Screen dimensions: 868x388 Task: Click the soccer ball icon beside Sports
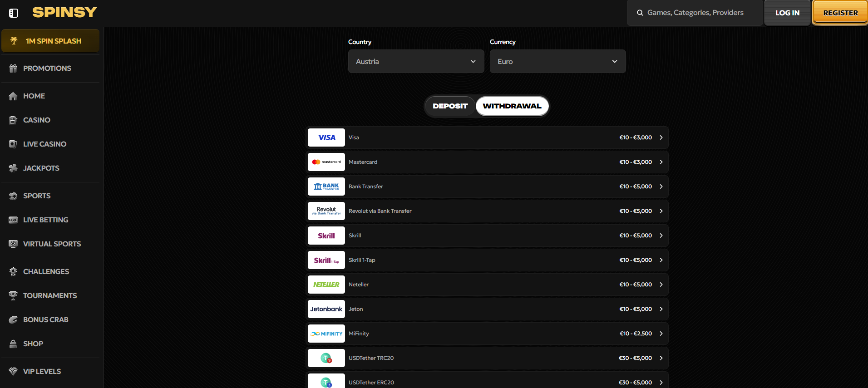pos(13,196)
